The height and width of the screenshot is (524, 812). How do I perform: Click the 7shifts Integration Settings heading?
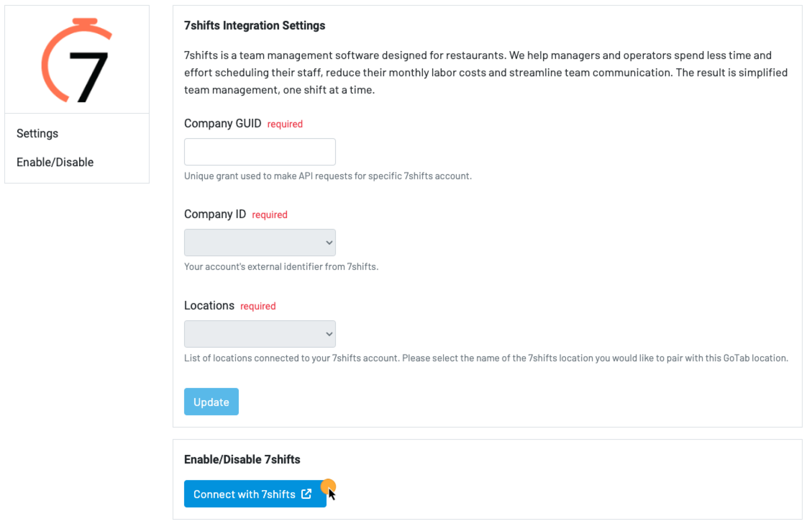[255, 26]
